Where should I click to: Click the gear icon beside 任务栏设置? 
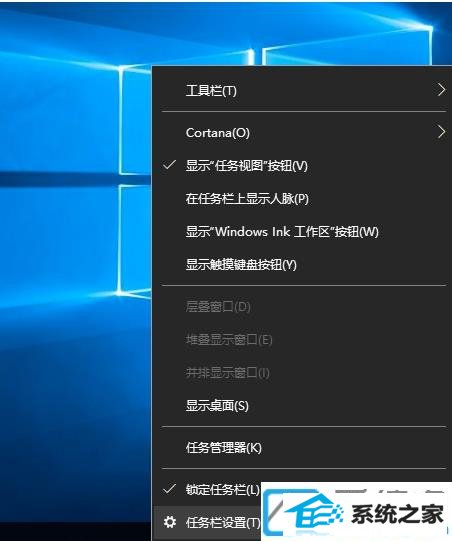pos(169,522)
